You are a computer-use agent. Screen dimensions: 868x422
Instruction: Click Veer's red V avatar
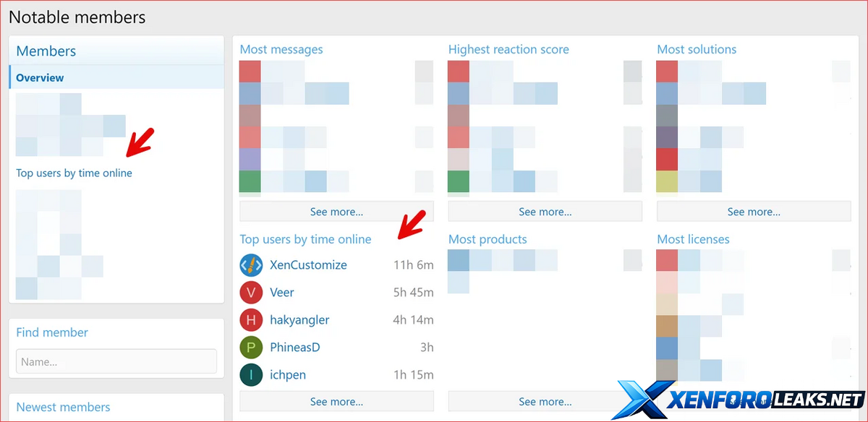pos(250,293)
